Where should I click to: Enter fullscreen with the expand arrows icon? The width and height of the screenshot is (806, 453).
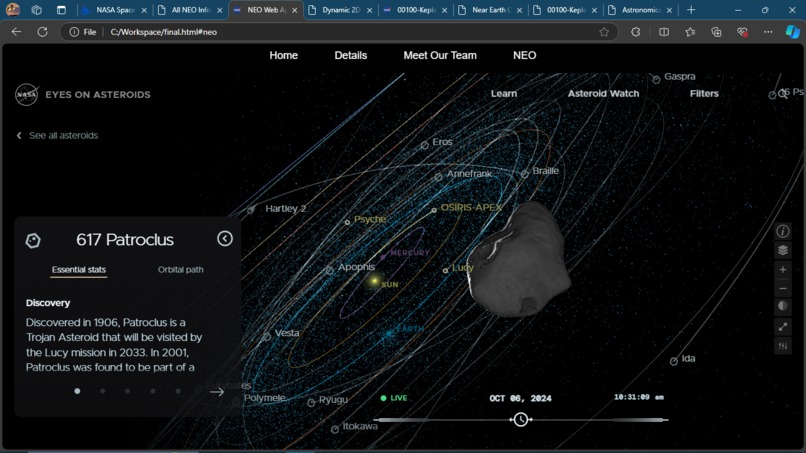click(x=782, y=327)
